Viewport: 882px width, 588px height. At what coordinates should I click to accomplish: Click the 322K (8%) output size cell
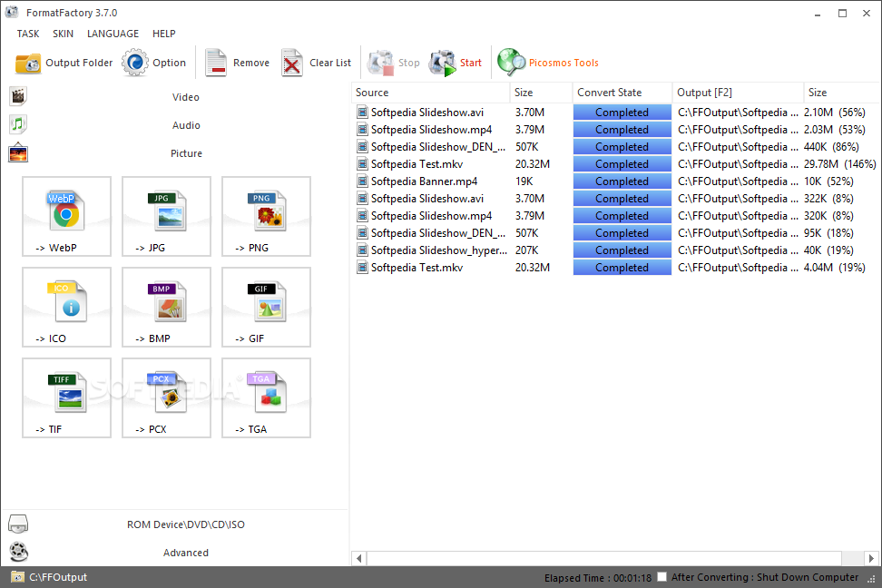[x=828, y=199]
